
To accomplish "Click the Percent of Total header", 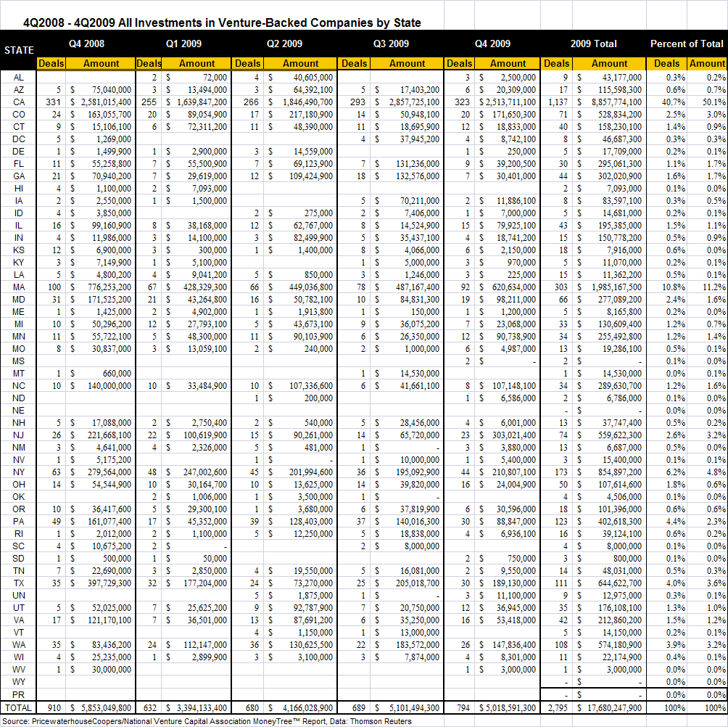I will [x=687, y=44].
